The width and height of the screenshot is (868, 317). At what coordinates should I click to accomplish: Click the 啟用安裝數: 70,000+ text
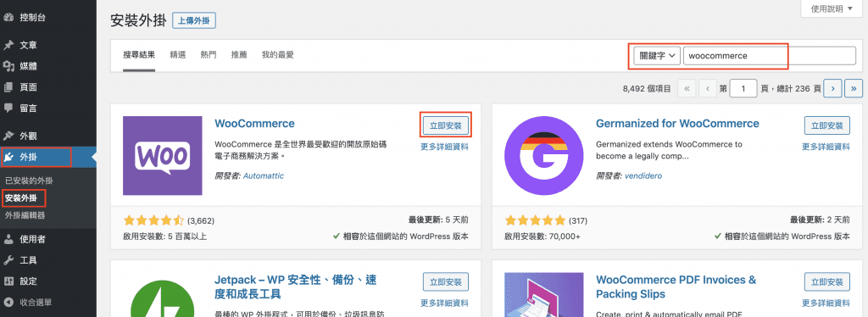tap(542, 236)
